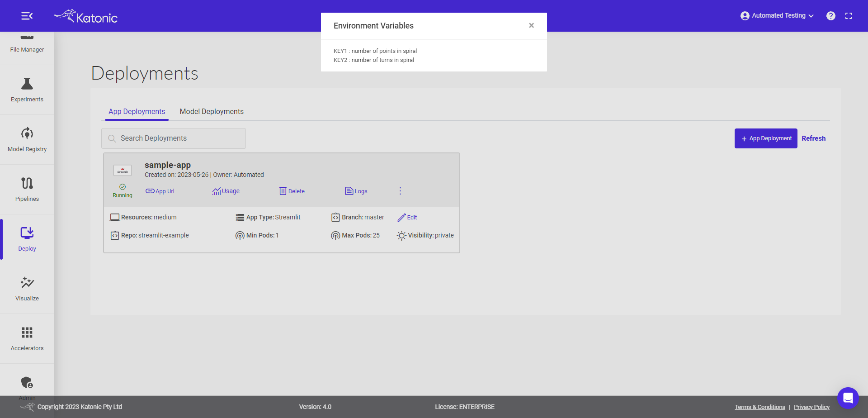This screenshot has width=868, height=418.
Task: Refresh the deployments list
Action: coord(813,138)
